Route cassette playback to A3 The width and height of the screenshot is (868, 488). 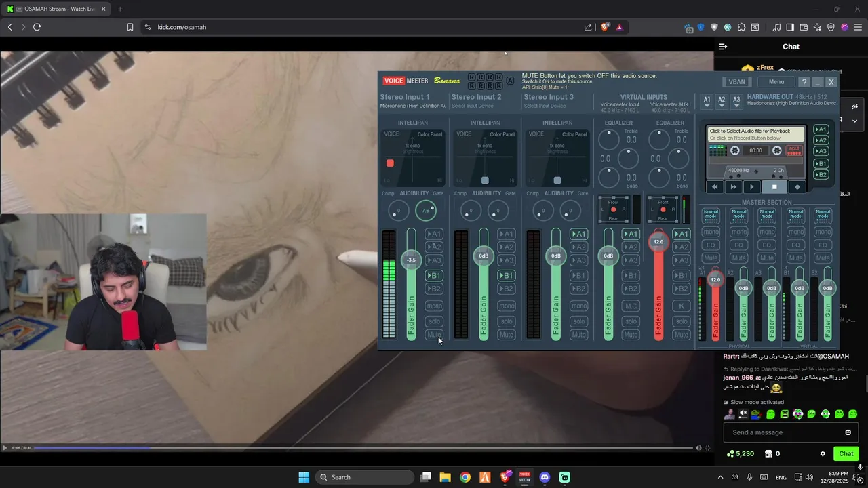coord(821,151)
